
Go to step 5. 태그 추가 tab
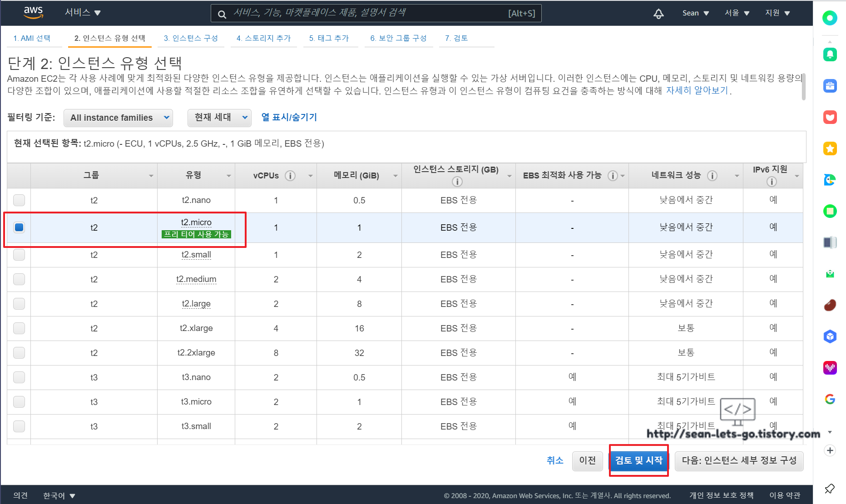point(329,38)
